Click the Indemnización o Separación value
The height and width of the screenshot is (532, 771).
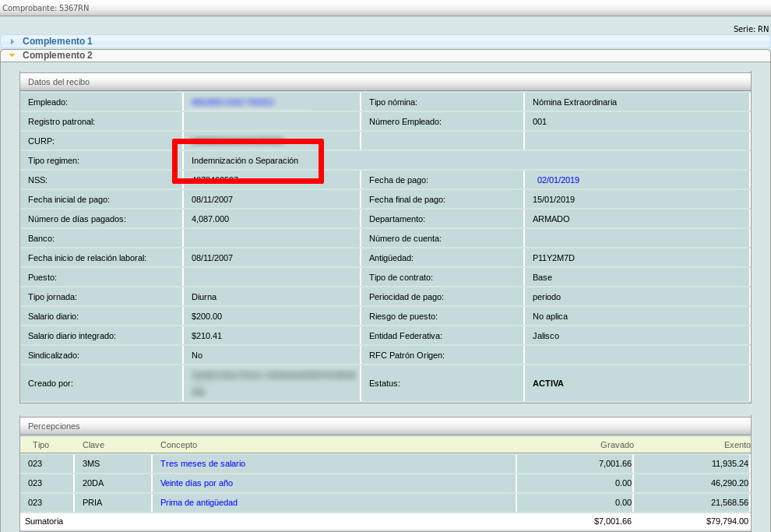(x=245, y=160)
